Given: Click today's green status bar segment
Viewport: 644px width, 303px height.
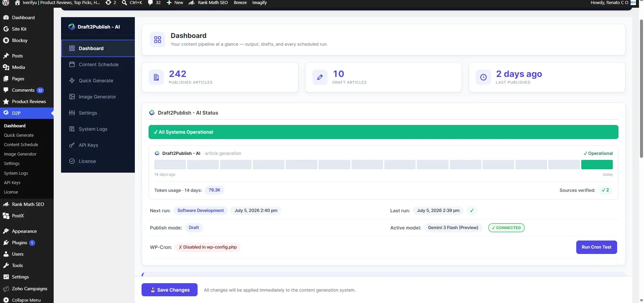Looking at the screenshot, I should pyautogui.click(x=597, y=165).
